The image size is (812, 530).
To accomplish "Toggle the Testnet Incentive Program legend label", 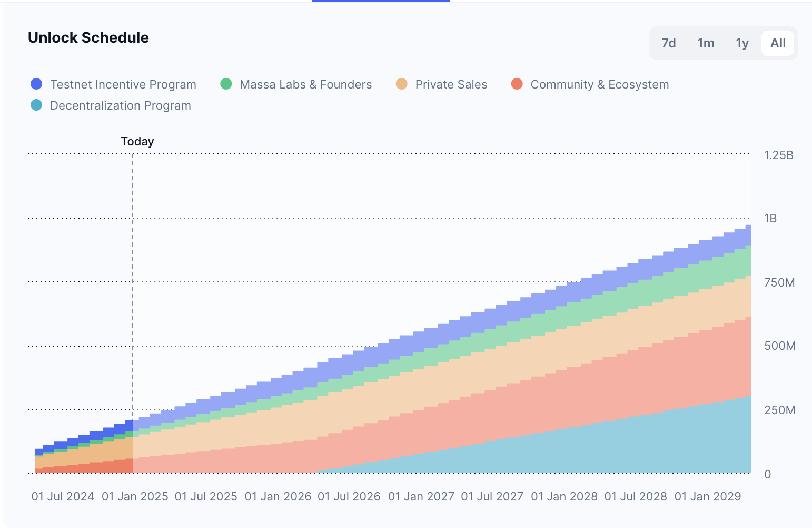I will [123, 84].
